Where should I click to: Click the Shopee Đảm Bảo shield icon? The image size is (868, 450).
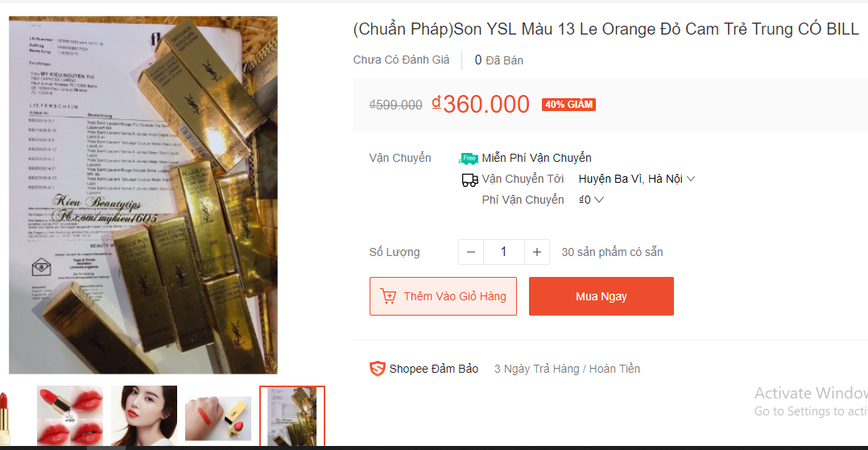[377, 369]
